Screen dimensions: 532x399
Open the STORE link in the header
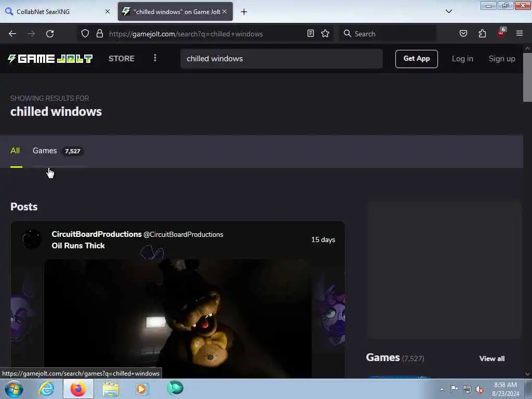pyautogui.click(x=122, y=59)
